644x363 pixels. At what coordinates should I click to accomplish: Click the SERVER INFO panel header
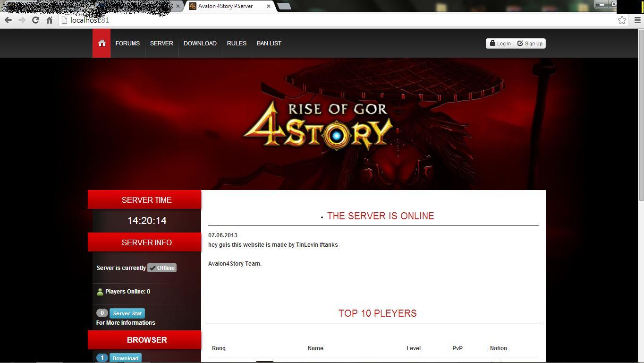point(144,242)
